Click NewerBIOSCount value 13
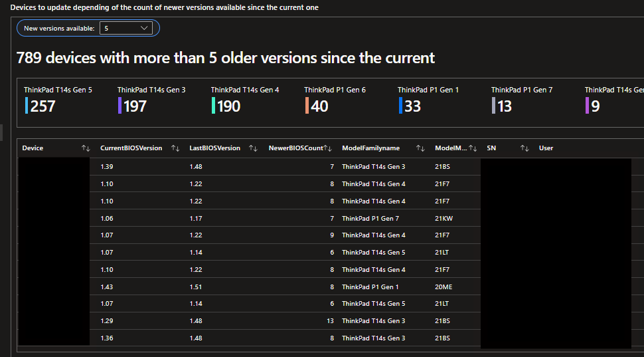Viewport: 644px width, 357px height. [x=330, y=321]
